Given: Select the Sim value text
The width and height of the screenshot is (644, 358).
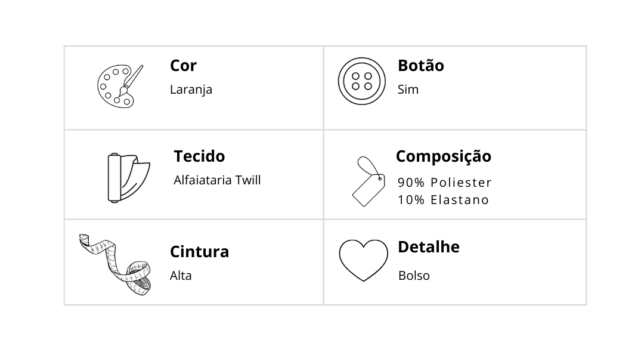Looking at the screenshot, I should [408, 89].
